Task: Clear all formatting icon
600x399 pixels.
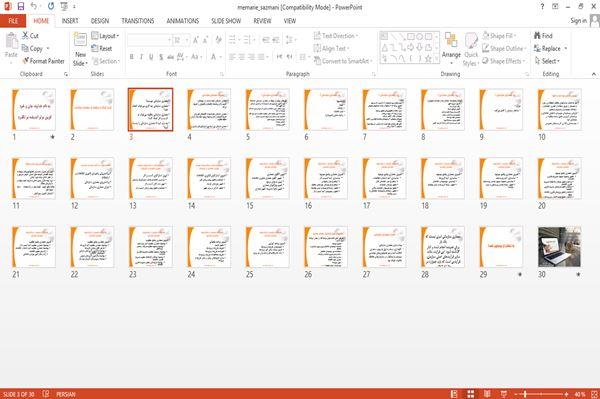Action: click(x=218, y=40)
